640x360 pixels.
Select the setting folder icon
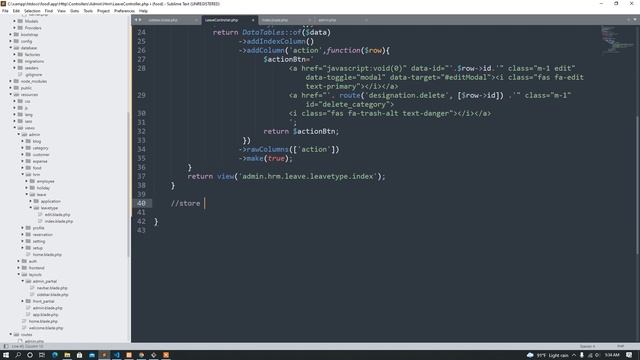pyautogui.click(x=28, y=241)
